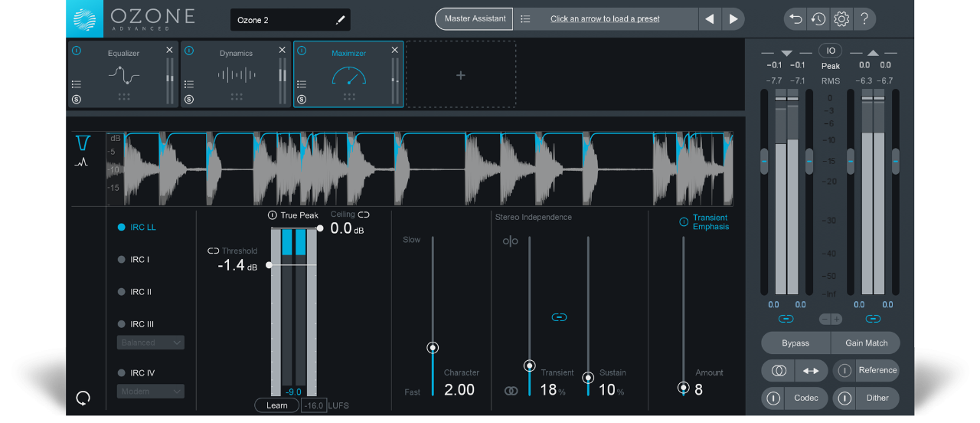Click the Ozone logo icon
The image size is (980, 423).
point(84,19)
